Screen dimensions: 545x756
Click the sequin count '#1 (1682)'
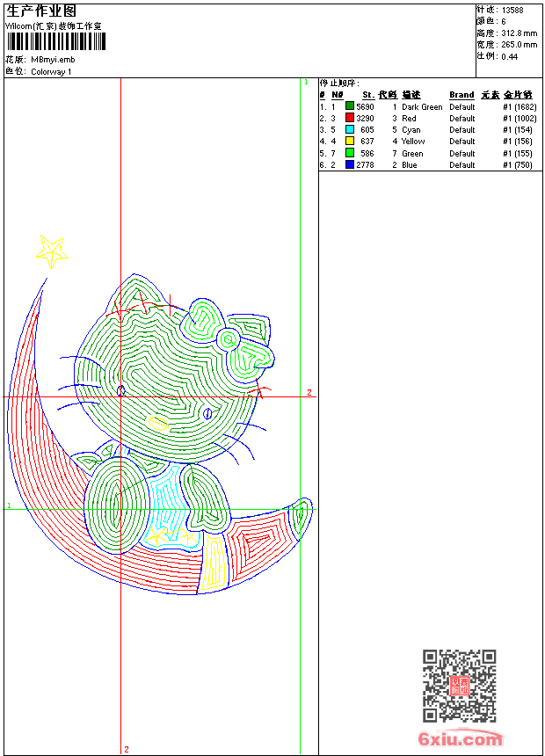point(520,107)
